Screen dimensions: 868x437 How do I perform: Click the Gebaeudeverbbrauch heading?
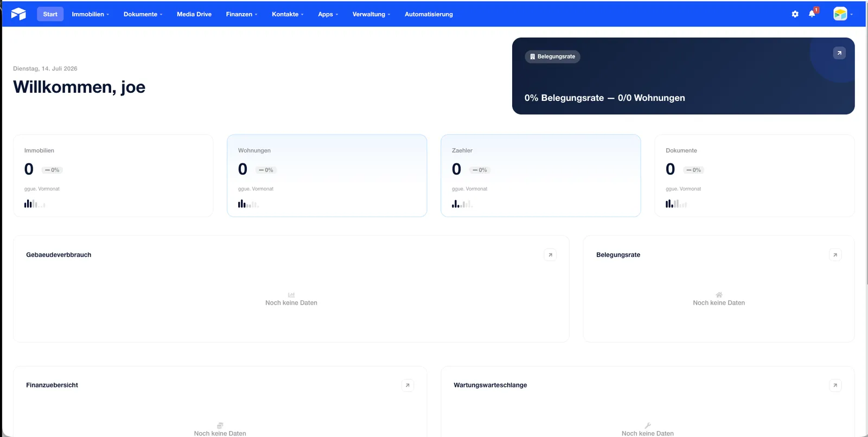point(59,255)
